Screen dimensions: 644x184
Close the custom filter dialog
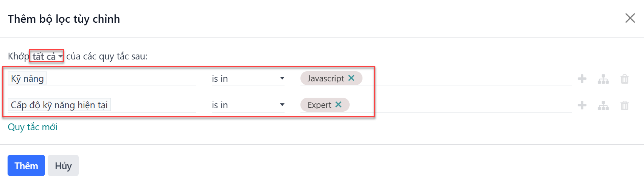[630, 18]
